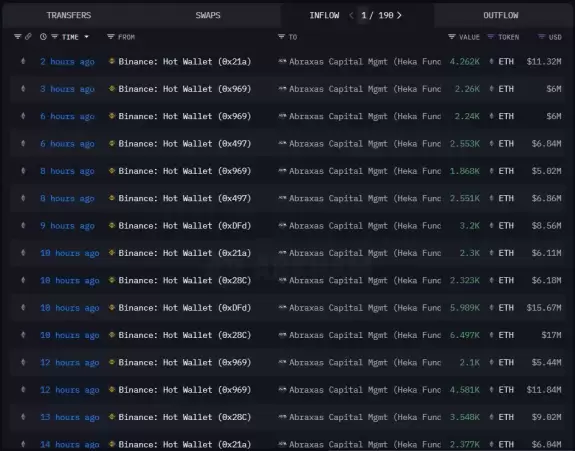This screenshot has height=451, width=575.
Task: Click Binance: Hot Wallet (0x28C) in 13 hours row
Action: (184, 417)
